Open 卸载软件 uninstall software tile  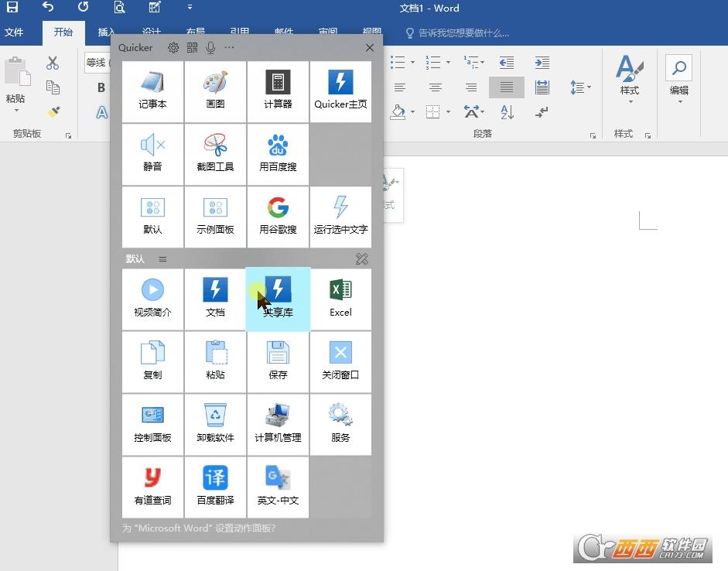point(215,424)
